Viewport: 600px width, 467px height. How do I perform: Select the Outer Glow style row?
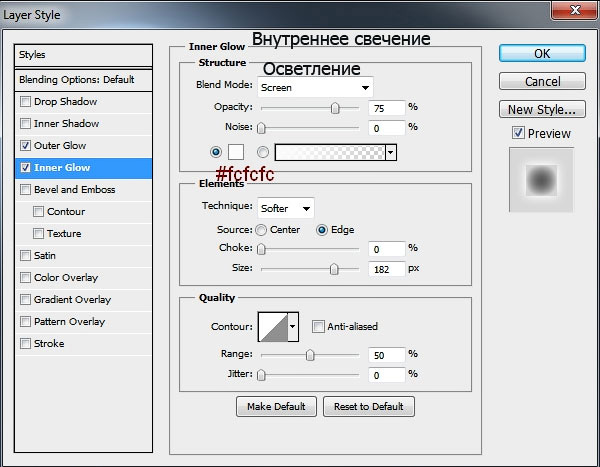pyautogui.click(x=83, y=145)
